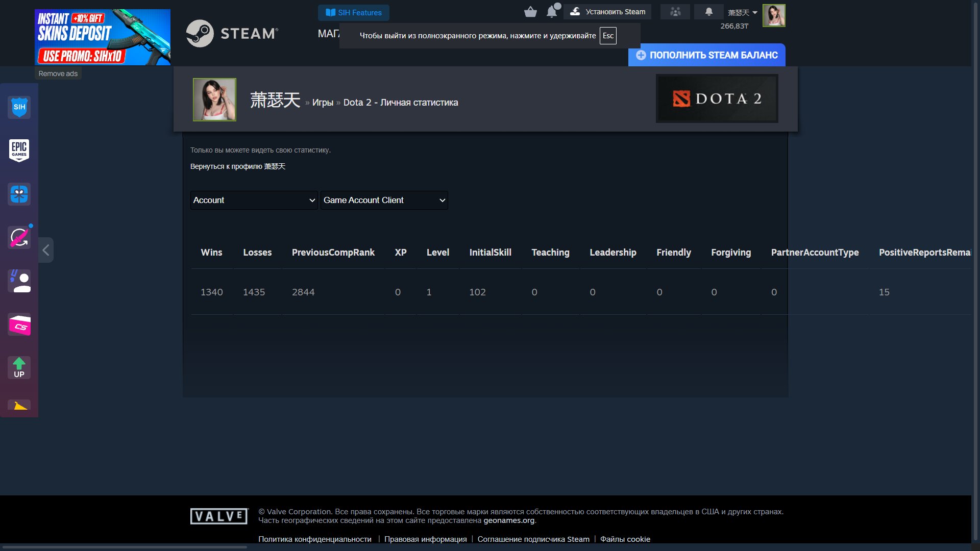Click Вернуться к профилю 萧瑟天 link
Viewport: 980px width, 551px height.
point(238,166)
